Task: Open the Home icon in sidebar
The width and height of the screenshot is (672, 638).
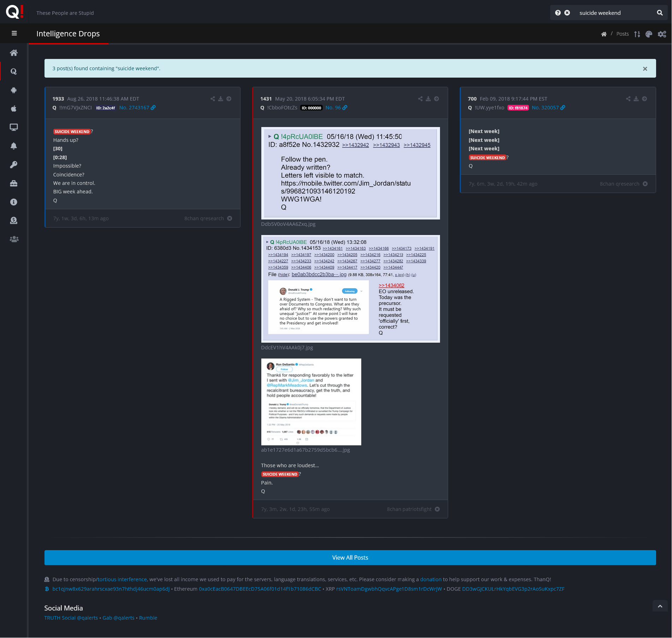Action: 14,53
